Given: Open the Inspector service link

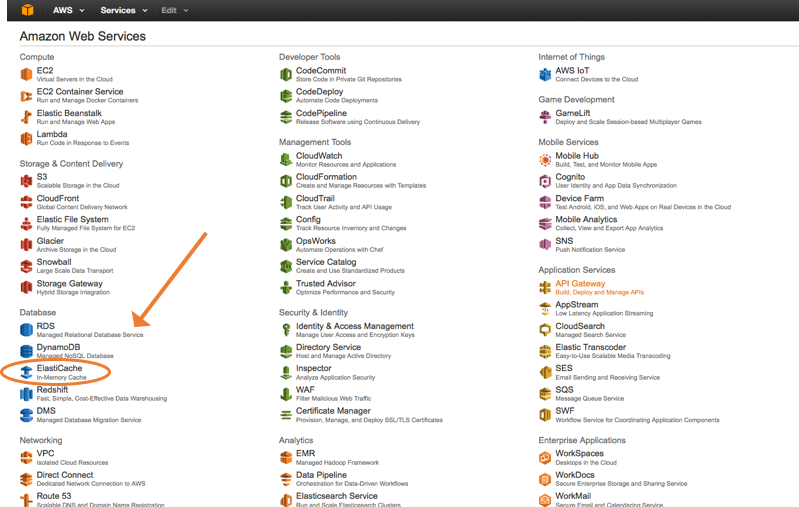Looking at the screenshot, I should click(313, 368).
